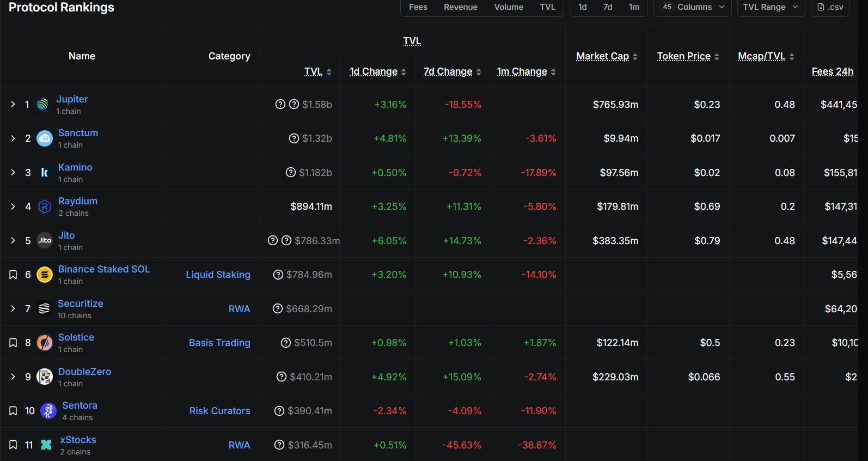Sort table by 1m Change column

click(527, 71)
